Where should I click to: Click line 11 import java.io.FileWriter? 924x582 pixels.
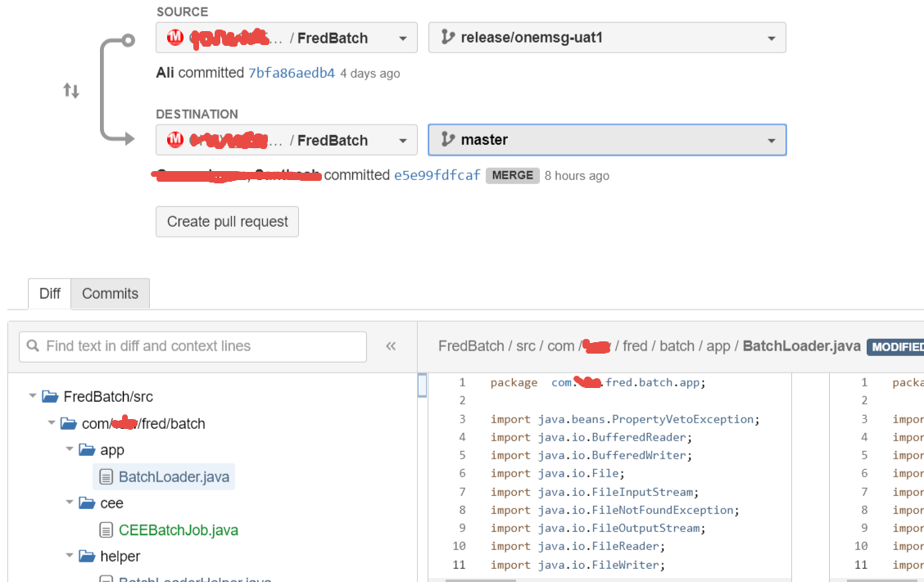pyautogui.click(x=577, y=565)
